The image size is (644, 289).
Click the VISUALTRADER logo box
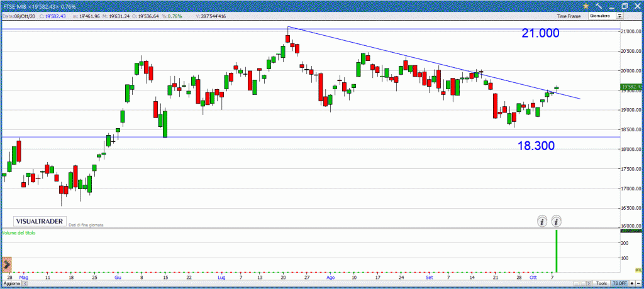tap(40, 221)
